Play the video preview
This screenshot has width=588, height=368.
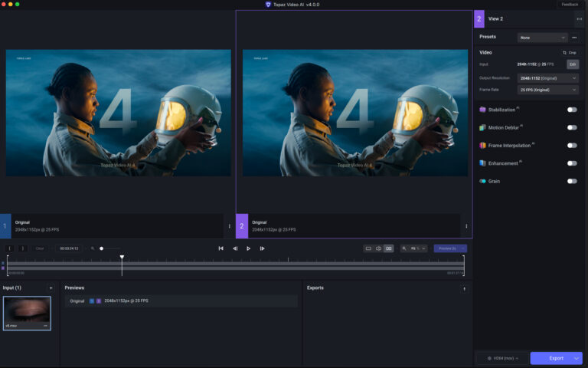(248, 248)
